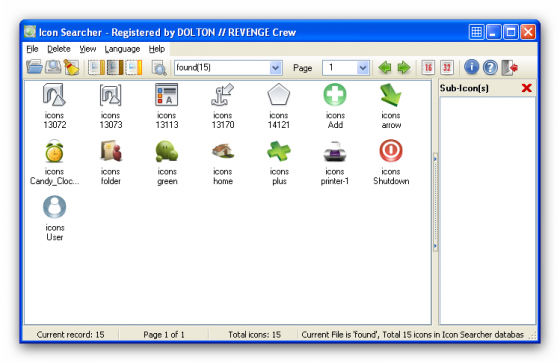
Task: Go to next page with green right arrow
Action: pyautogui.click(x=404, y=68)
